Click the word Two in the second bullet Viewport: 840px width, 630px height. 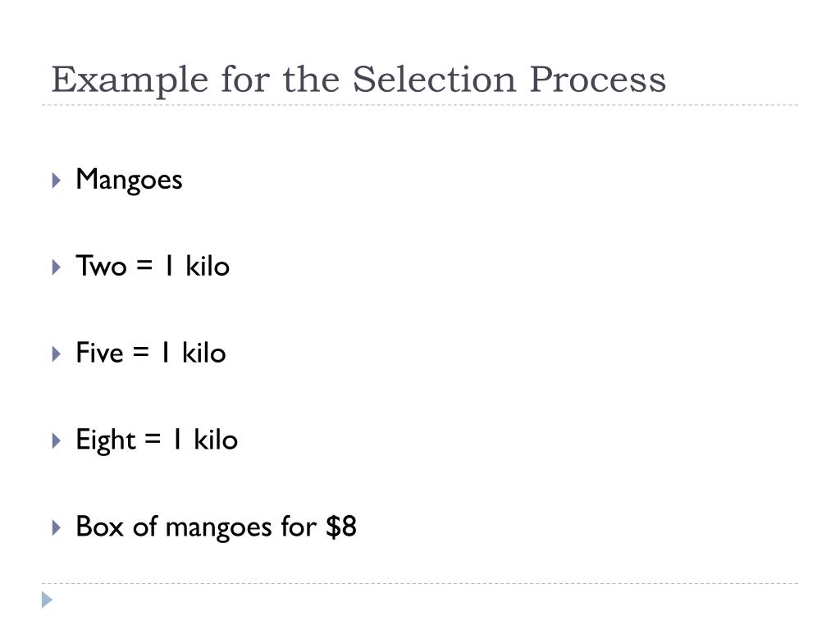click(x=101, y=266)
